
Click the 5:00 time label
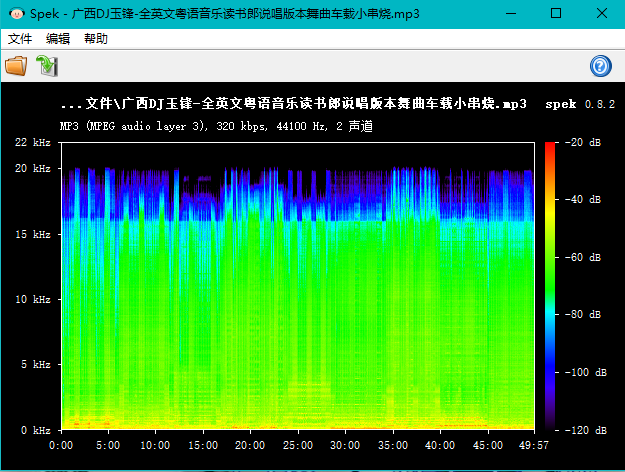pyautogui.click(x=108, y=445)
